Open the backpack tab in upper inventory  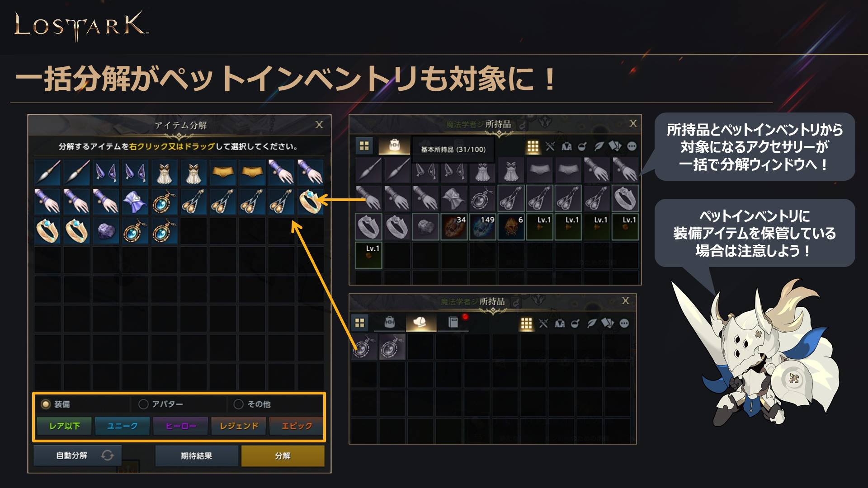point(394,145)
